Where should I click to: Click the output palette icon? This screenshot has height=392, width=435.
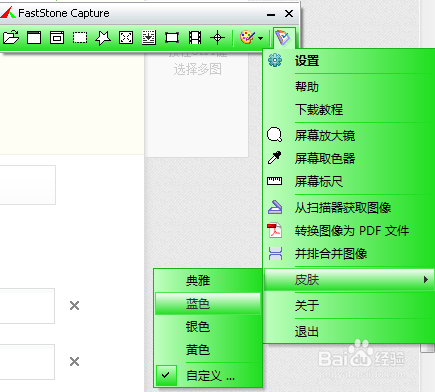[x=247, y=37]
